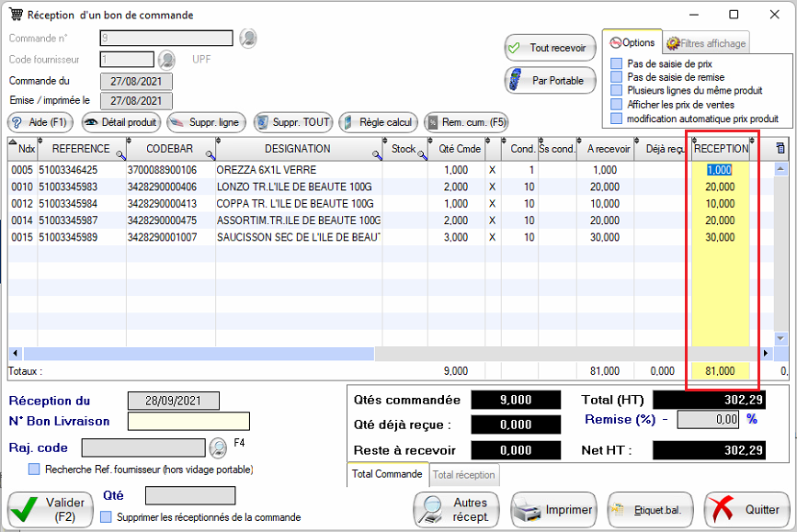Click Tout recevoir with green checkmark

[549, 48]
